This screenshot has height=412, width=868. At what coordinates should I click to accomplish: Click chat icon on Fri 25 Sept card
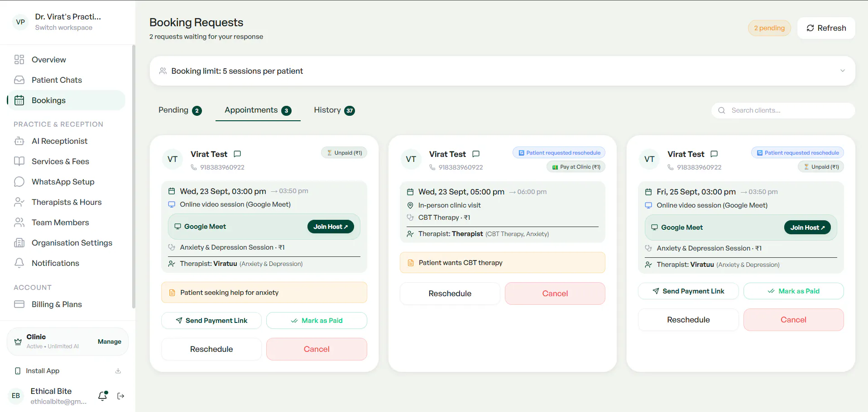[x=714, y=154]
